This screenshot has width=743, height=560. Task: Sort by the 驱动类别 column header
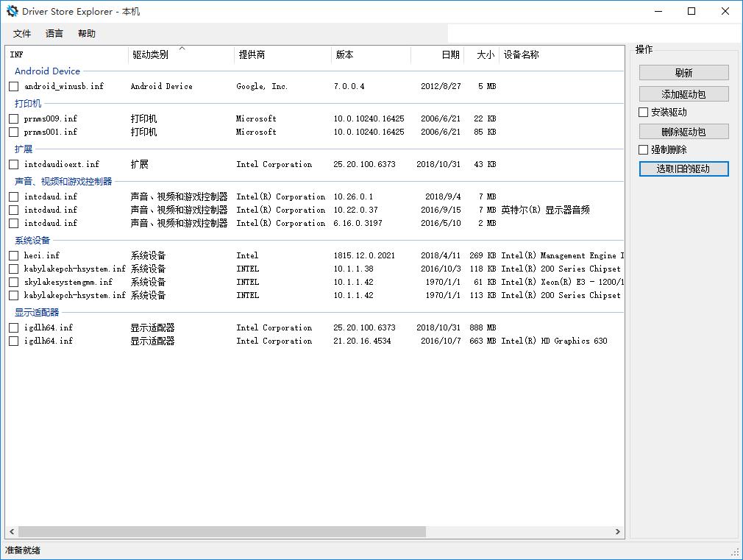pyautogui.click(x=181, y=54)
